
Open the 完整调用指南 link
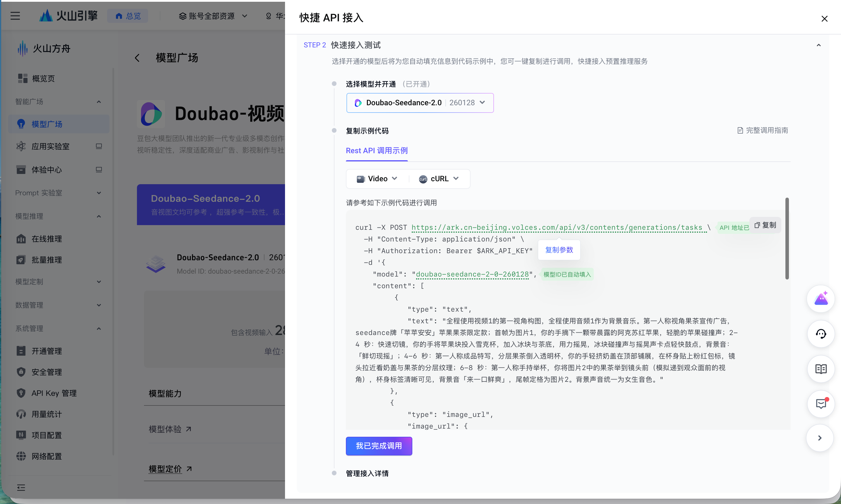pos(763,130)
